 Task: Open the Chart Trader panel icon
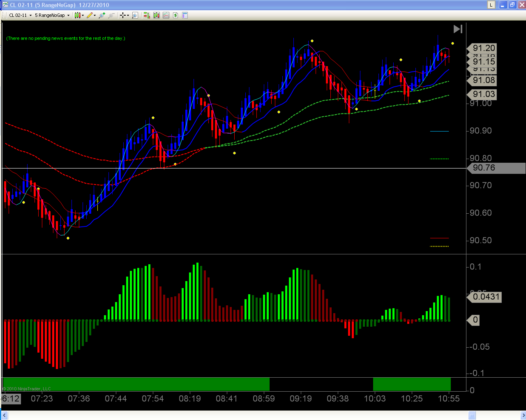(x=147, y=15)
